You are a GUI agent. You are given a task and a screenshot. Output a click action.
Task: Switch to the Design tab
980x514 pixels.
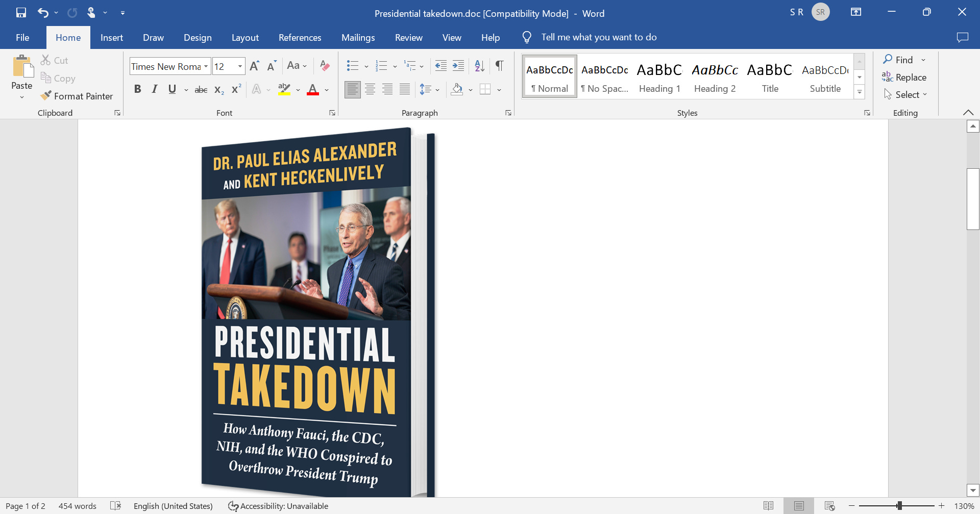[x=198, y=37]
